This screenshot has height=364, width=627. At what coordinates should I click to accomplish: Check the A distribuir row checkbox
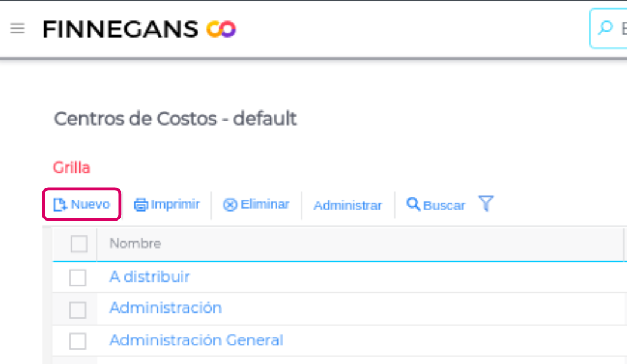click(78, 277)
